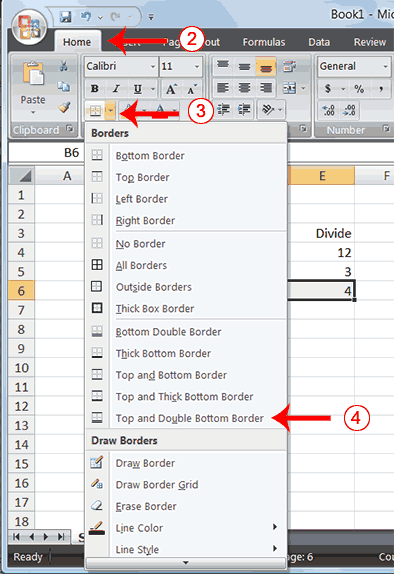Switch to the Home tab
Viewport: 394px width, 574px height.
77,42
